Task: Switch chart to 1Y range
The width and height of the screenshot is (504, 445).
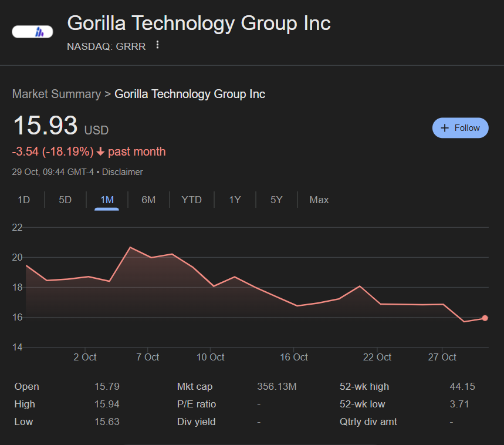Action: click(235, 200)
